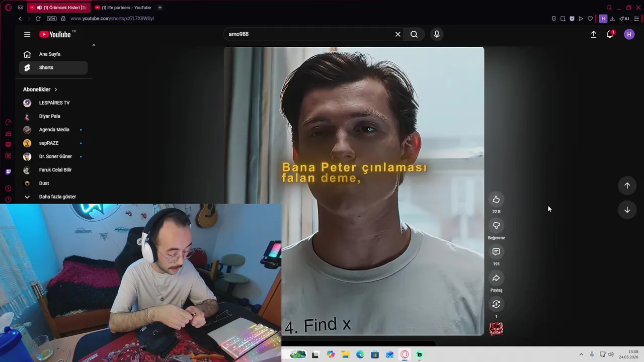
Task: Open Opera pinboards pin icon
Action: coord(553,19)
